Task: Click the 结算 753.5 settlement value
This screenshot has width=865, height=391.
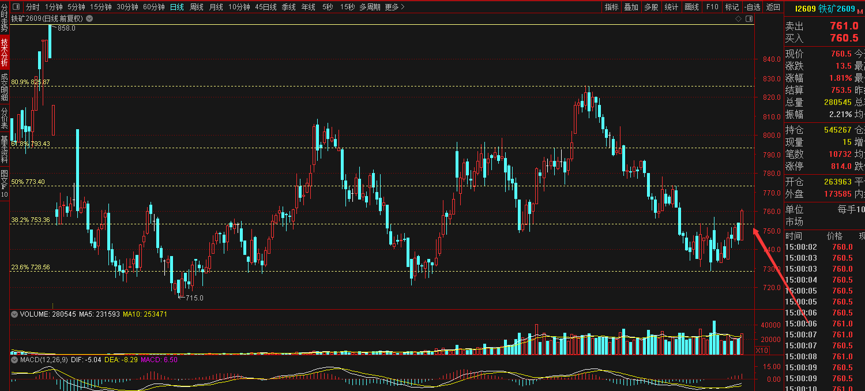Action: (x=842, y=90)
